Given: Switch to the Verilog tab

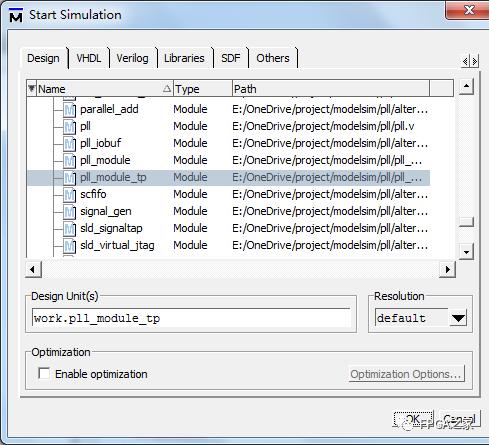Looking at the screenshot, I should [x=132, y=58].
